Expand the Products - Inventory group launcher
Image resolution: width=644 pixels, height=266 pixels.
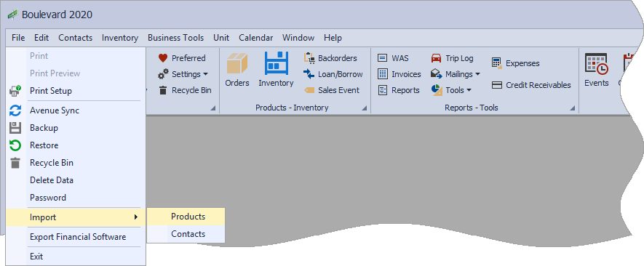[365, 108]
